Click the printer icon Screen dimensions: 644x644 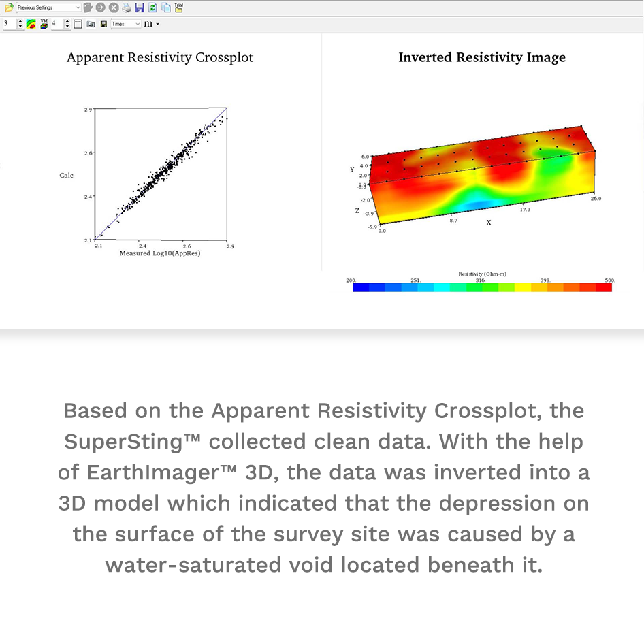[127, 7]
